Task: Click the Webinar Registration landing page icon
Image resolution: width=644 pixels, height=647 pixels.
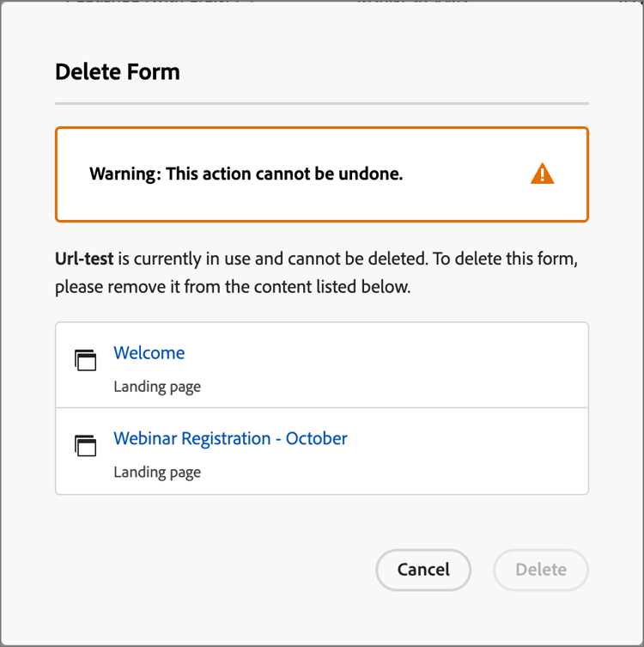Action: 85,445
